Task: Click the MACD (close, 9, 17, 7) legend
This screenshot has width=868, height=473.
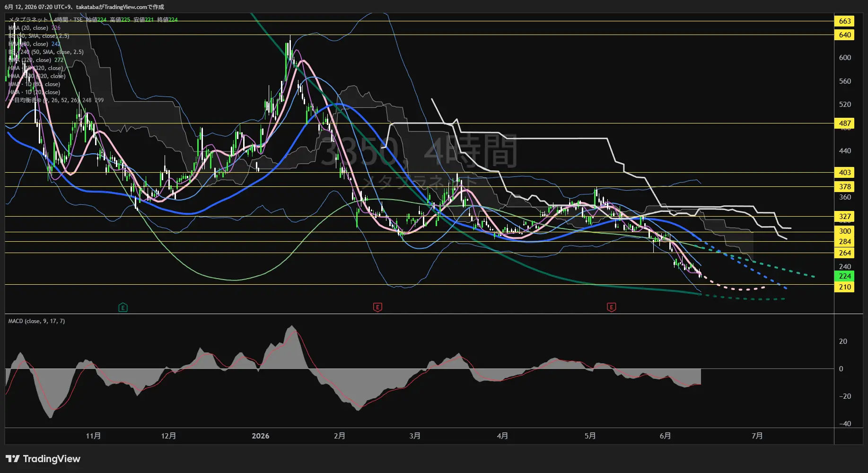Action: point(36,321)
